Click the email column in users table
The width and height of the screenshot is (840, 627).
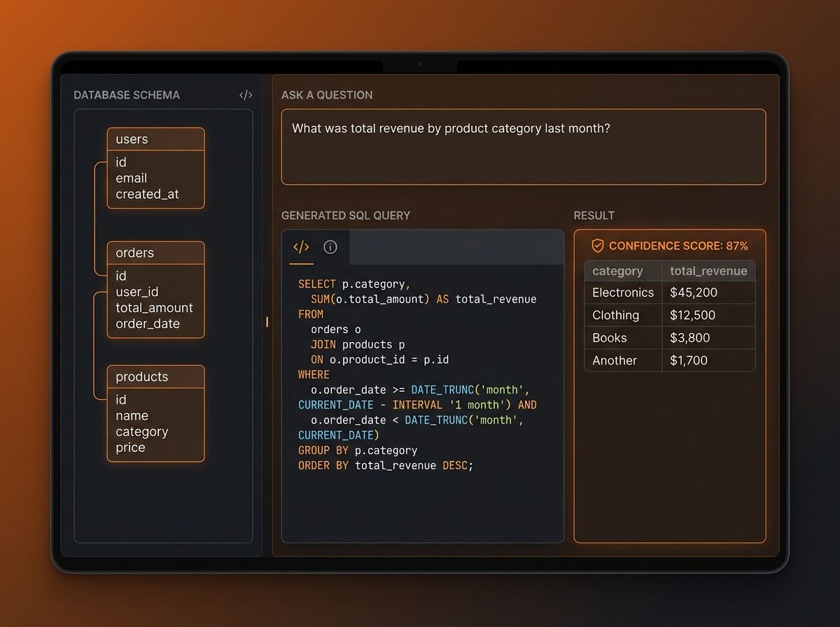(x=132, y=178)
